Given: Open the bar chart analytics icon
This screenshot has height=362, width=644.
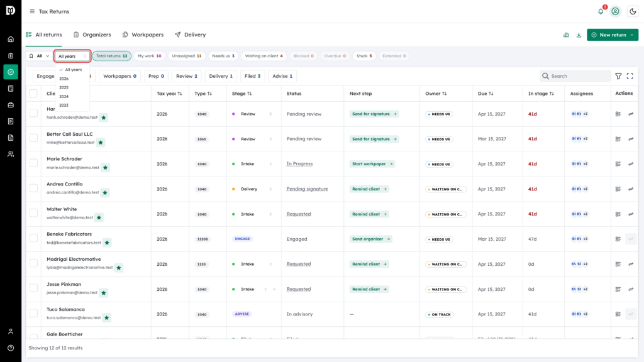Looking at the screenshot, I should pos(566,35).
